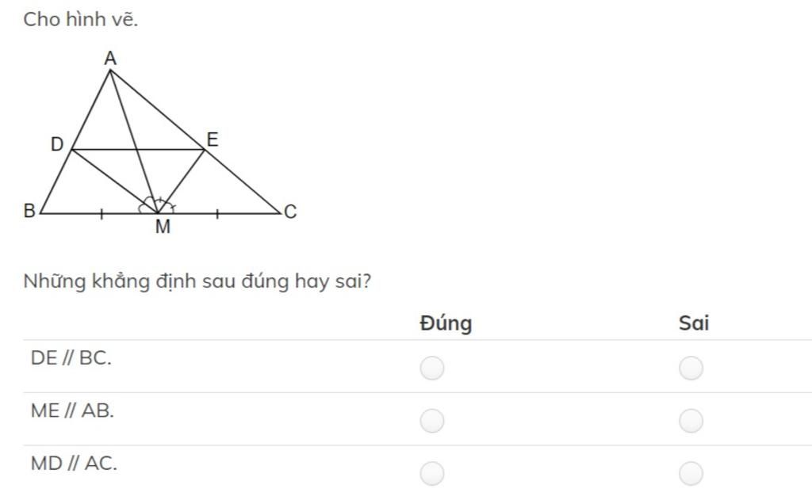The width and height of the screenshot is (812, 504).
Task: Mark 'DE // BC.' as Sai
Action: [691, 368]
